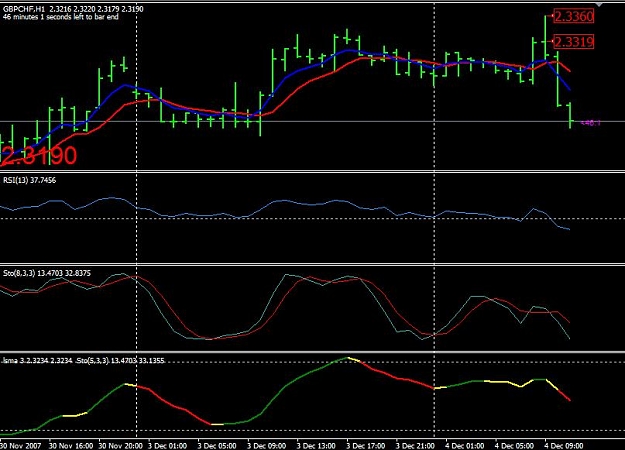The width and height of the screenshot is (625, 450).
Task: Click the GBPCHF,H1 chart title text
Action: click(x=73, y=9)
